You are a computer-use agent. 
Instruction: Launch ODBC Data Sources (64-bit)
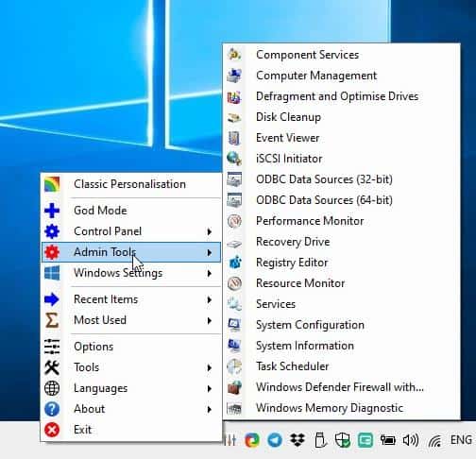click(342, 200)
